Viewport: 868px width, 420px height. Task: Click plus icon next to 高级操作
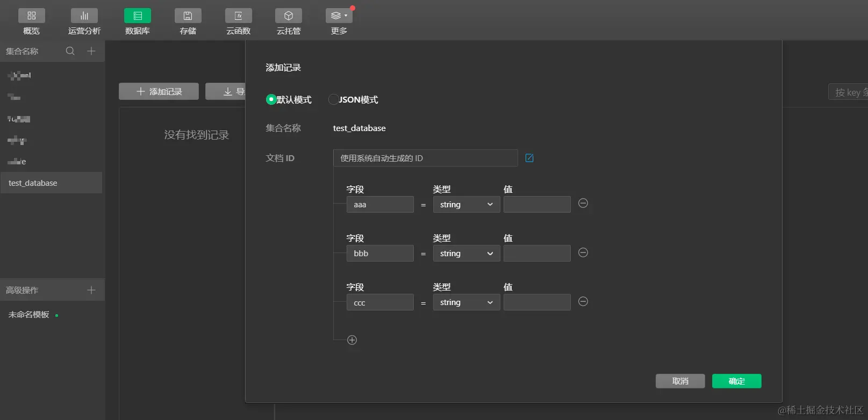(x=91, y=290)
